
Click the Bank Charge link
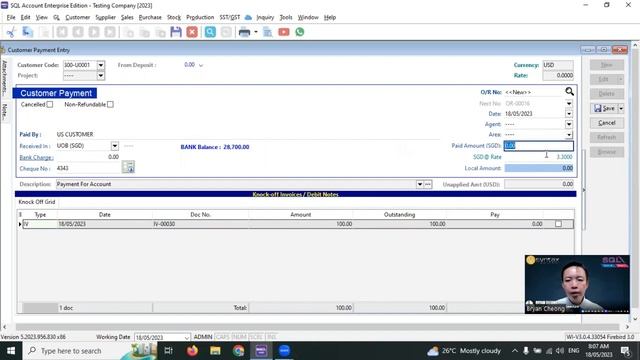point(36,158)
